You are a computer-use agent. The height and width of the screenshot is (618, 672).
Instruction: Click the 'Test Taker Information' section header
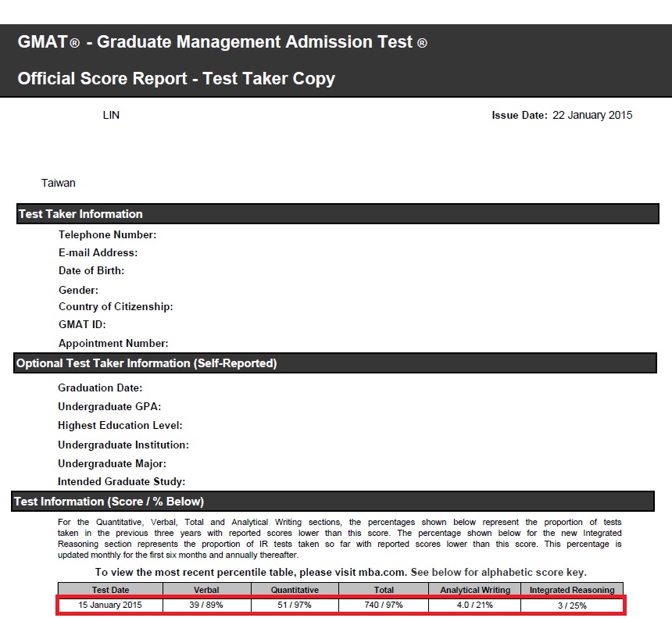(338, 213)
